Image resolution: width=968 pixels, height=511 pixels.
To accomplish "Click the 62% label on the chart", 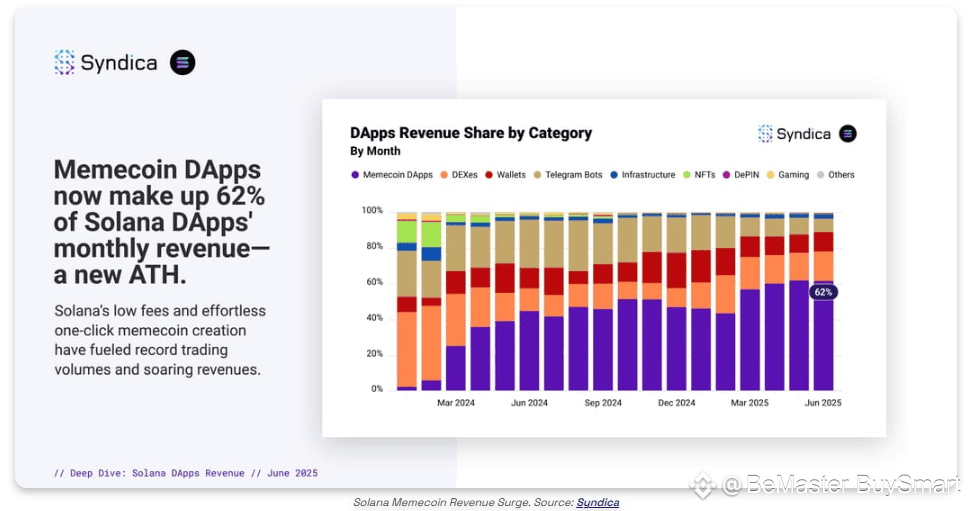I will coord(824,292).
